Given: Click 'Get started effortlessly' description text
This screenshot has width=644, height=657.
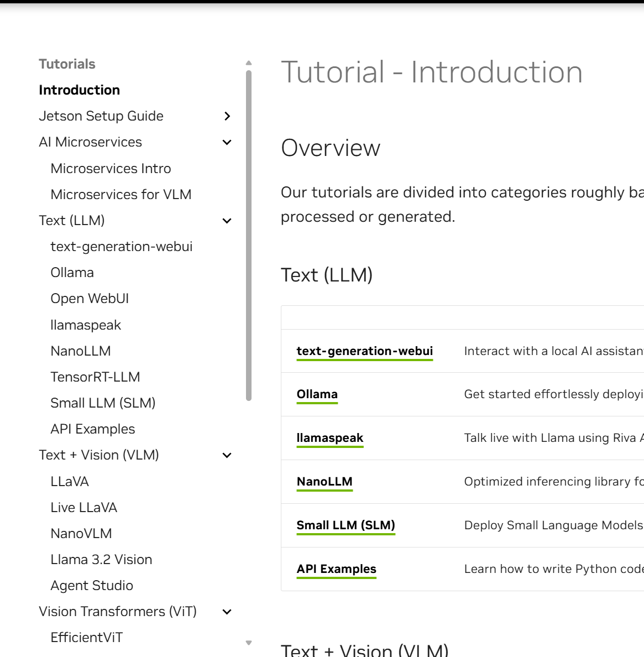Looking at the screenshot, I should coord(554,394).
